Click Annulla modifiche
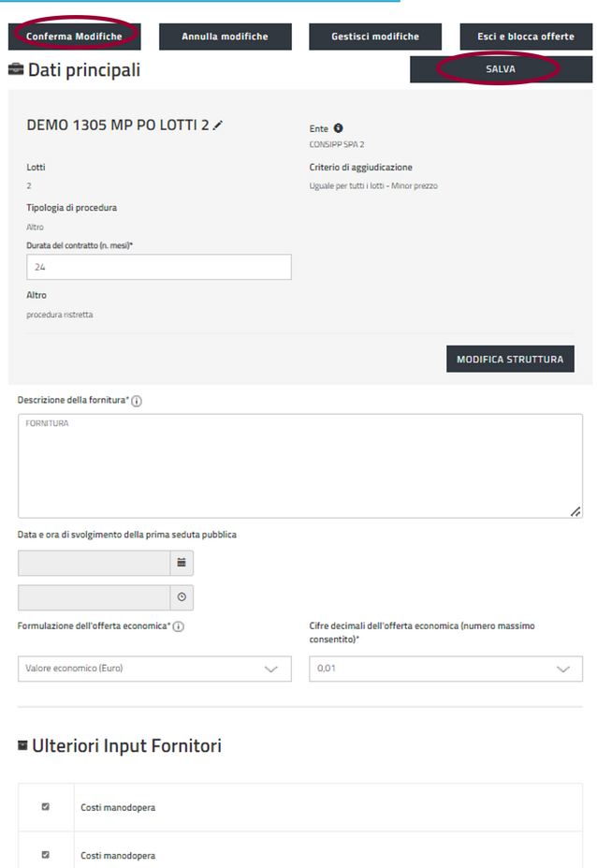Image resolution: width=597 pixels, height=868 pixels. [x=225, y=37]
